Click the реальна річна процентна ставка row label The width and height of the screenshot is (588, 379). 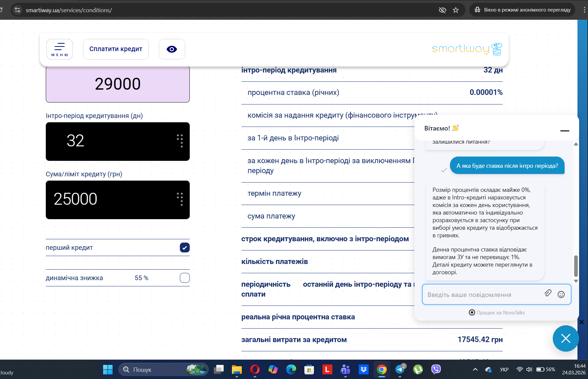tap(298, 317)
